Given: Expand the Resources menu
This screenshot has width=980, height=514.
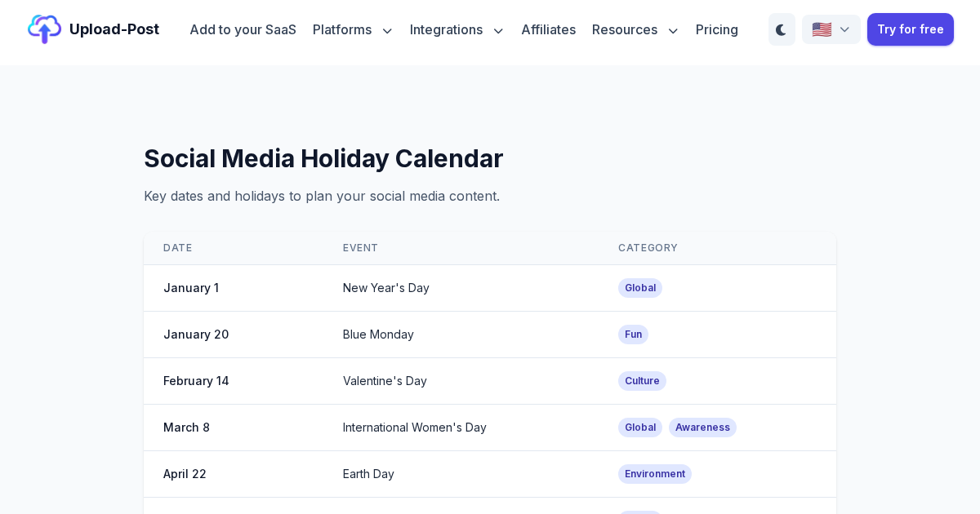Looking at the screenshot, I should pos(635,29).
